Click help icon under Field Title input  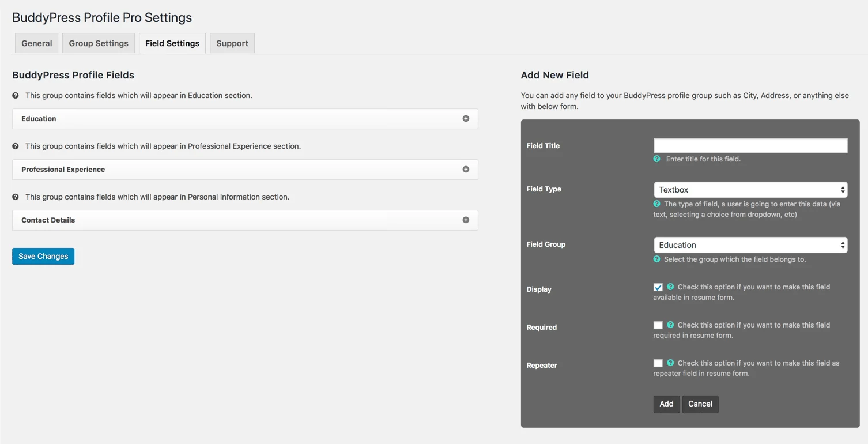coord(656,159)
